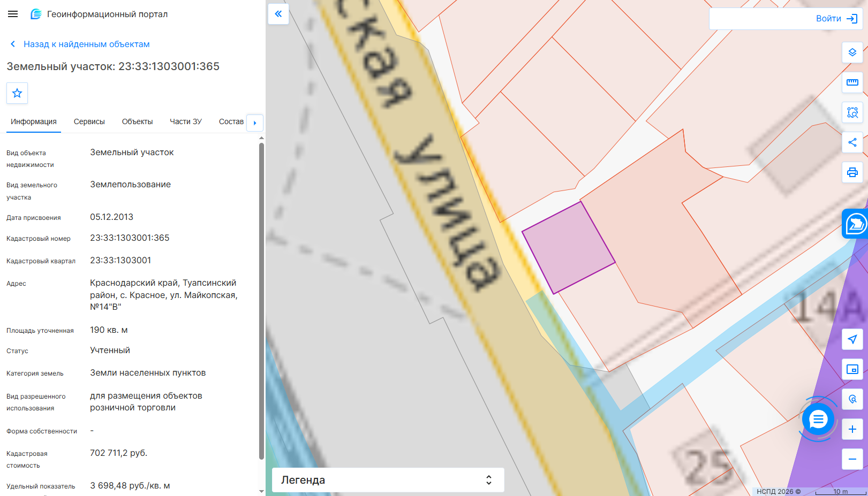Share the current map view
Image resolution: width=868 pixels, height=496 pixels.
(x=852, y=142)
